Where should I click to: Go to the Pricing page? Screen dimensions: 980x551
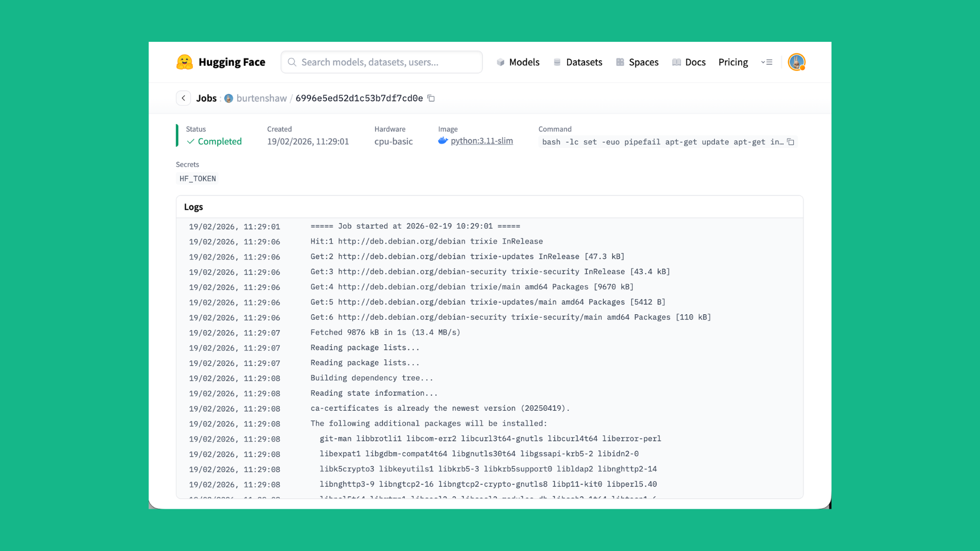coord(733,62)
